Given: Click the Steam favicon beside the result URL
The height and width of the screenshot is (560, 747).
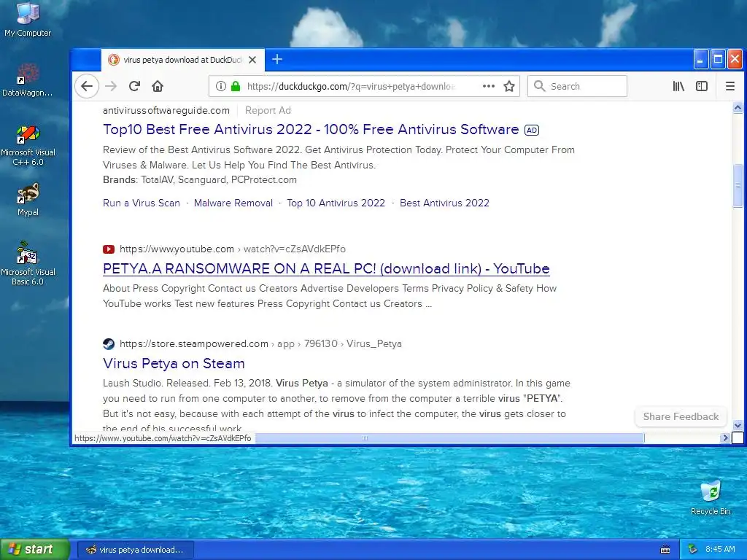Looking at the screenshot, I should (109, 344).
